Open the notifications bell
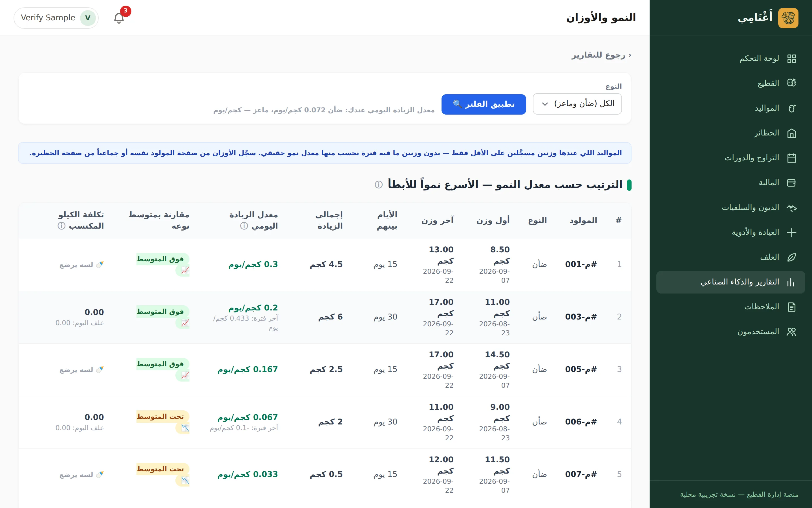This screenshot has height=508, width=812. [119, 18]
